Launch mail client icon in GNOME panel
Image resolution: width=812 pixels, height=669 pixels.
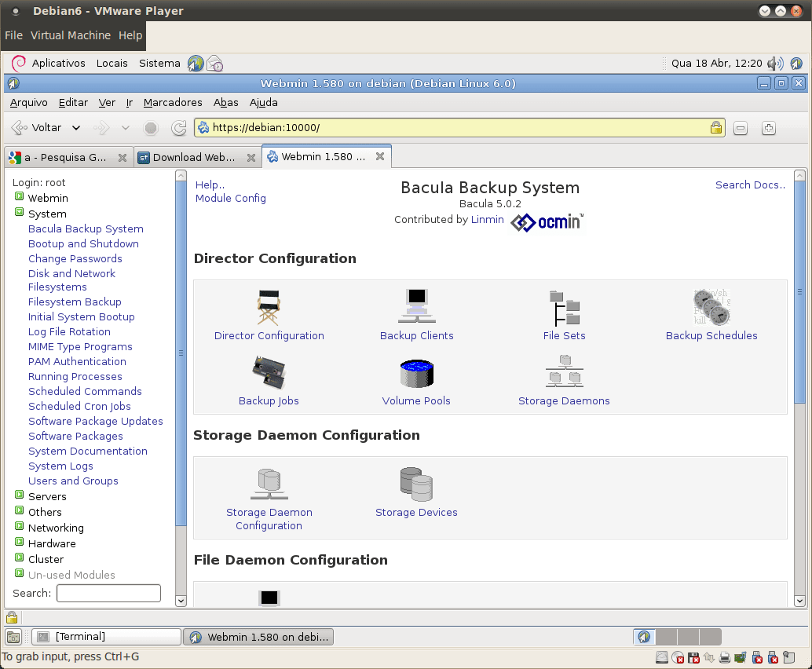214,63
